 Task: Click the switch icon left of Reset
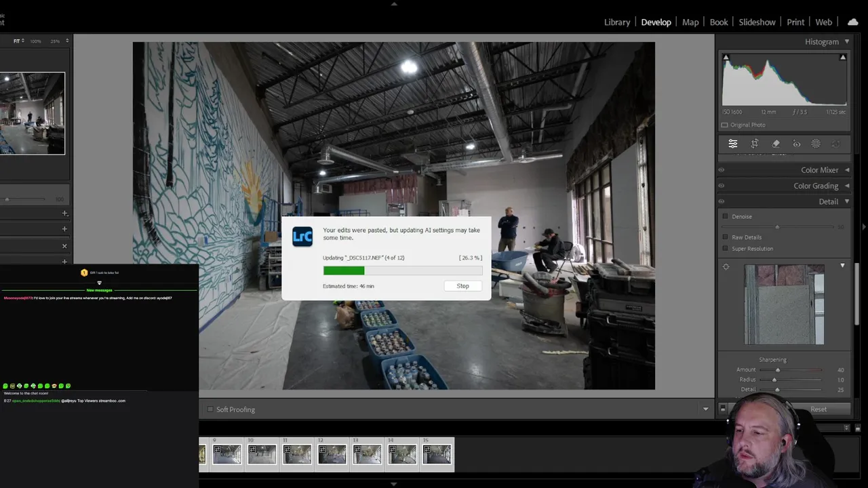pyautogui.click(x=723, y=409)
